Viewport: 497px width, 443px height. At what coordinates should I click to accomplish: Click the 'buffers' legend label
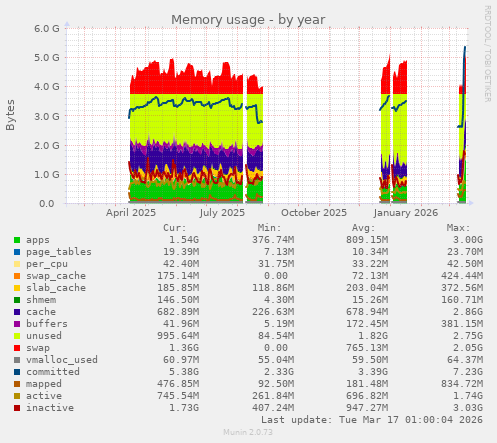(47, 324)
